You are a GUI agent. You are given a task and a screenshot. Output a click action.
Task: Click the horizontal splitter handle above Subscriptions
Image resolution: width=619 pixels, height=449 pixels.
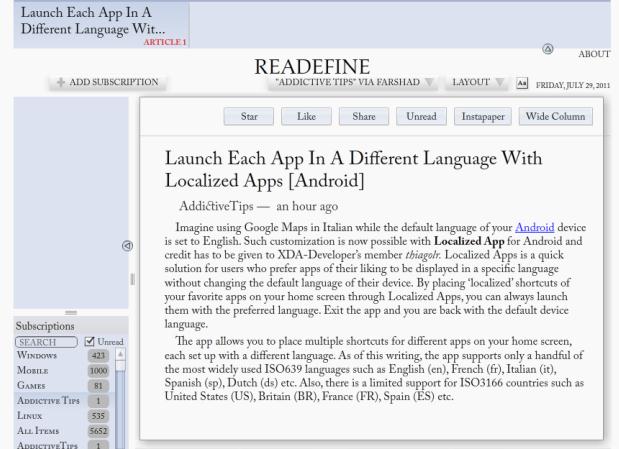[71, 312]
